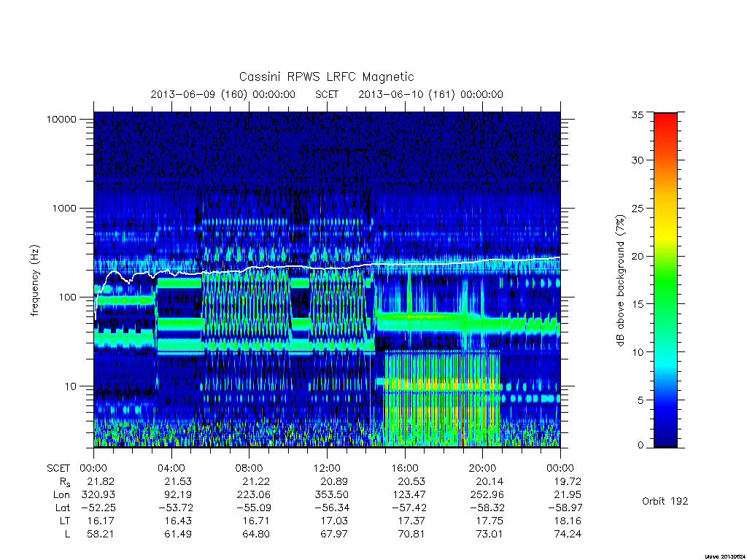
Task: Click the LT value 18.16
Action: [568, 521]
